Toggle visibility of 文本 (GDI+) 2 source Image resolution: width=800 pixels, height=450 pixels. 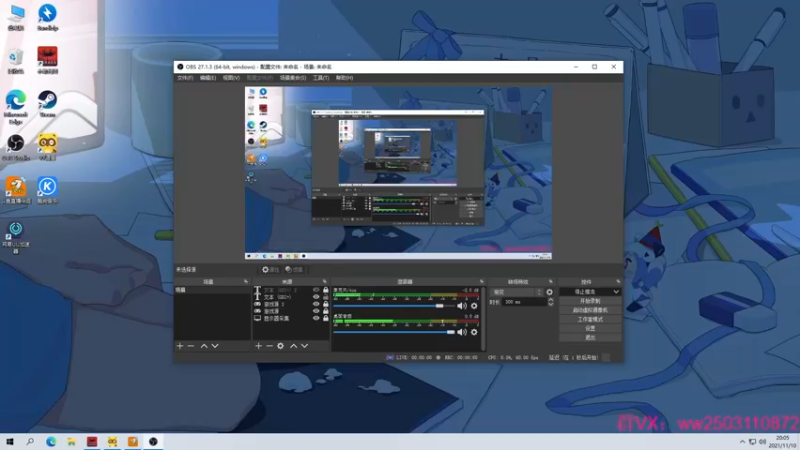[316, 290]
